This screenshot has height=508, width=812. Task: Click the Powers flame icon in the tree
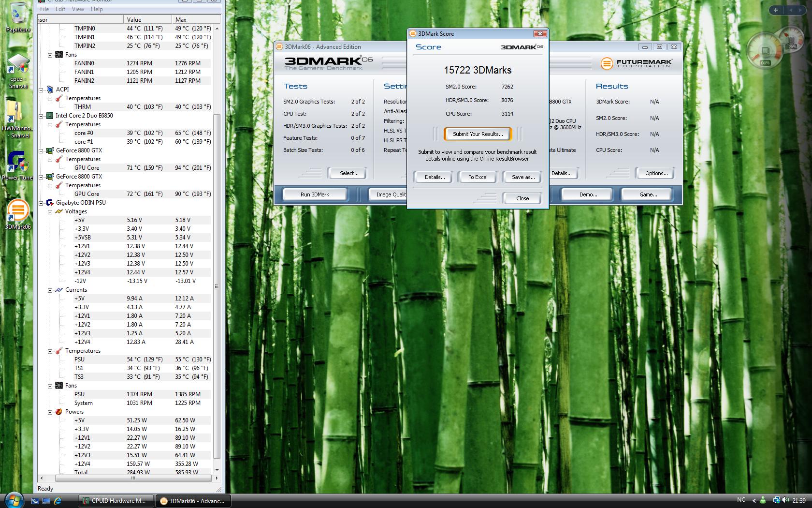(58, 412)
